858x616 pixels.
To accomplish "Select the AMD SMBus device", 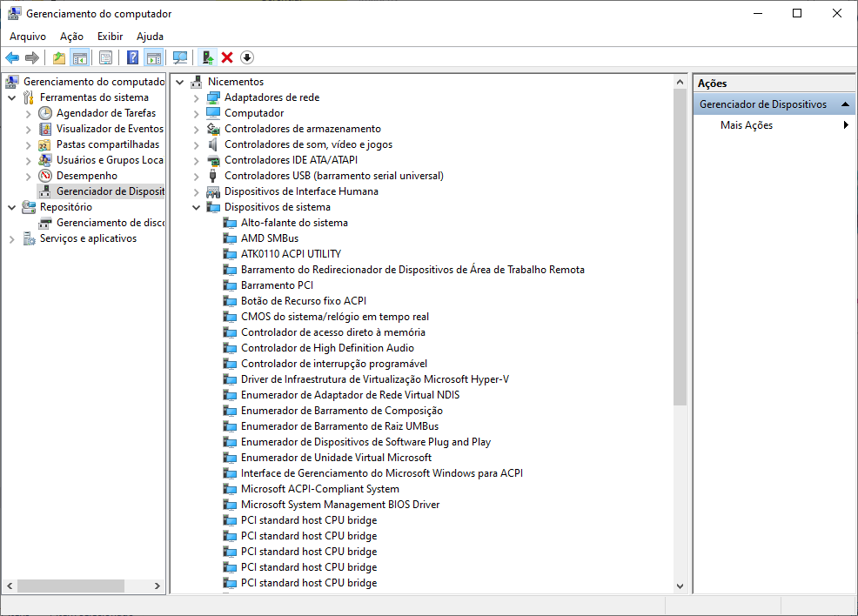I will [270, 238].
